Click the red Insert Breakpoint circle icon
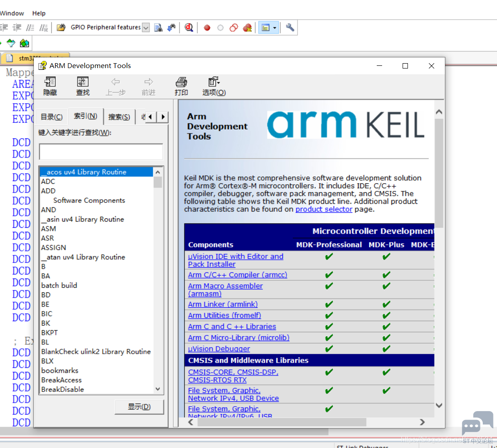 point(207,28)
